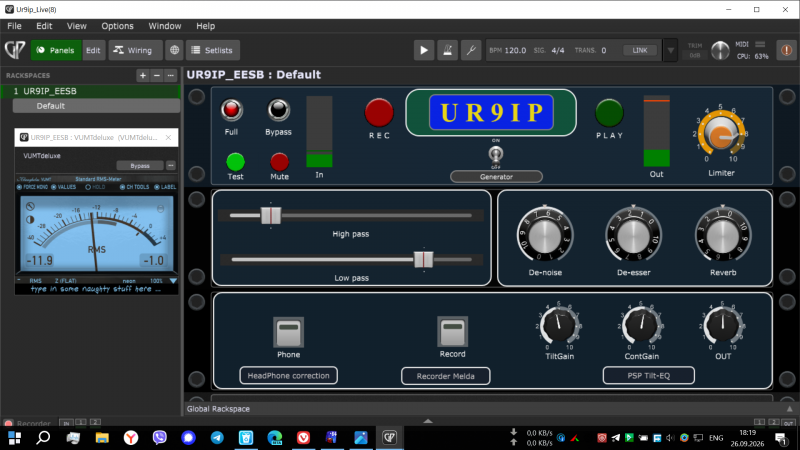This screenshot has width=800, height=450.
Task: Click Recorder Melda button
Action: tap(445, 376)
